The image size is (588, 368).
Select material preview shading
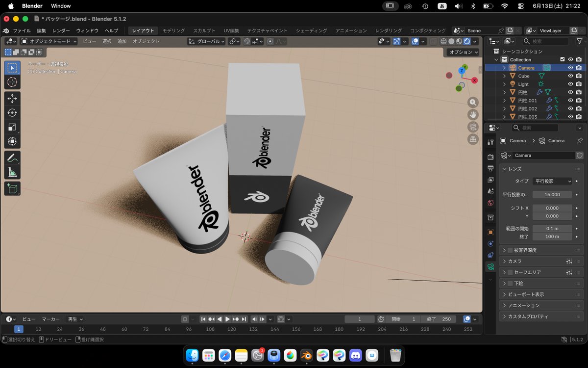459,42
